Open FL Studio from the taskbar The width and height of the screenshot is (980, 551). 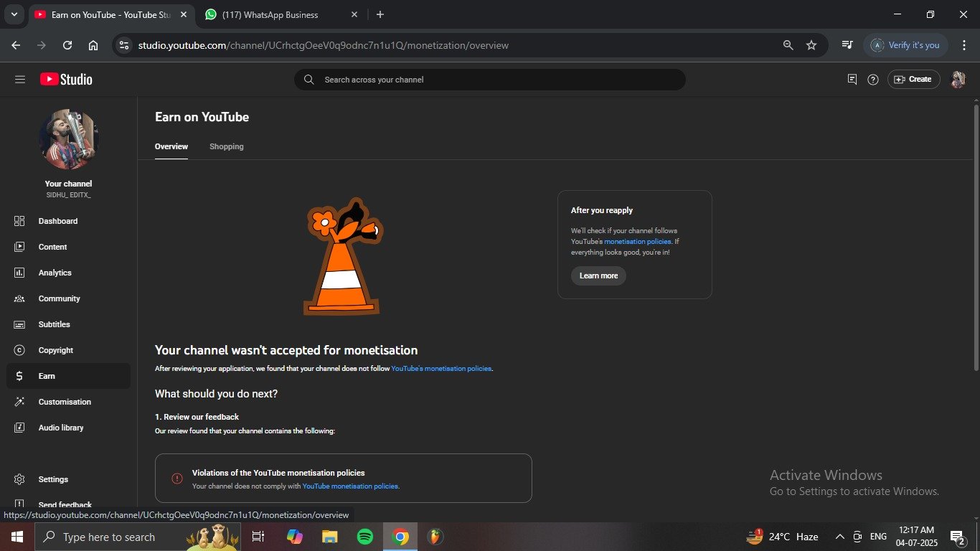435,537
